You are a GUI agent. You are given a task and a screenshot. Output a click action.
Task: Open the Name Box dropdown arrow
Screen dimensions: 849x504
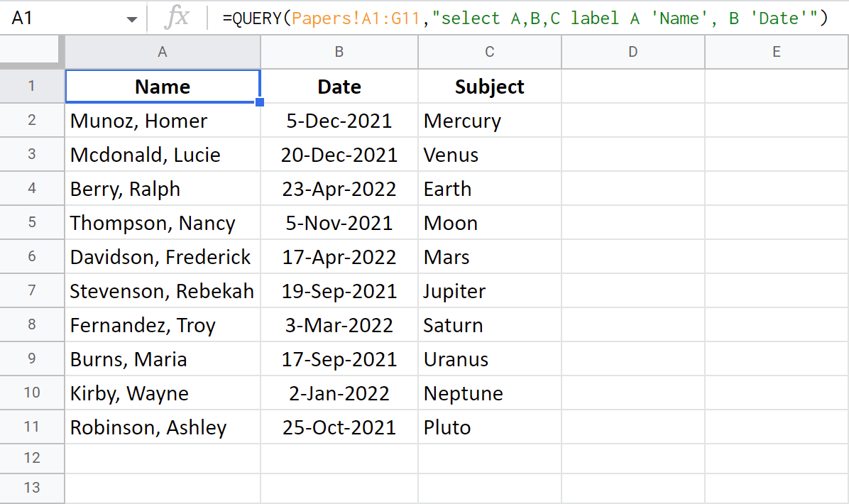pos(131,18)
